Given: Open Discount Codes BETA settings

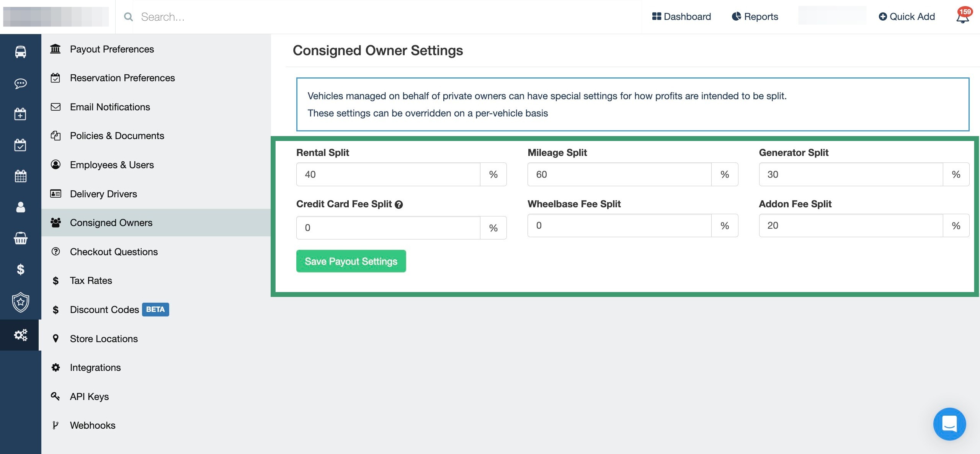Looking at the screenshot, I should [x=103, y=310].
